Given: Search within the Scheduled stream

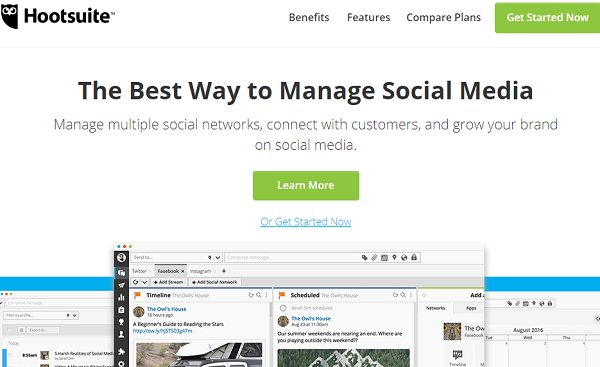Looking at the screenshot, I should pos(403,295).
